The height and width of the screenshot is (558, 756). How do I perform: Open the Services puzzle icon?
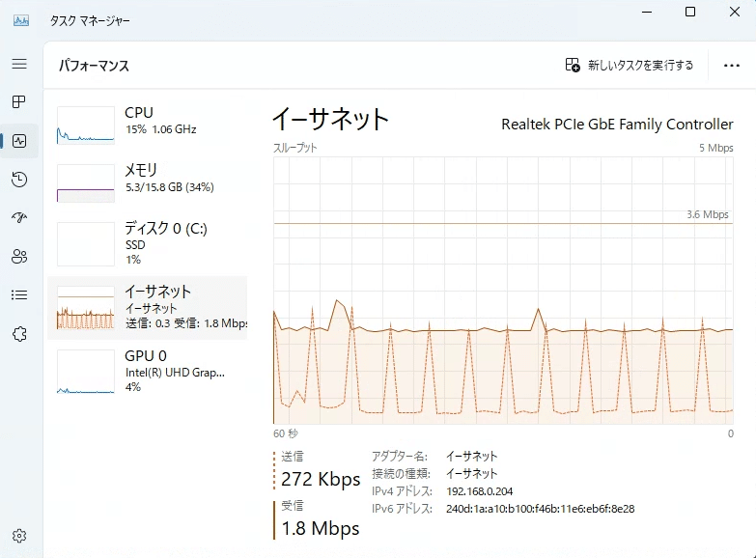pyautogui.click(x=19, y=334)
